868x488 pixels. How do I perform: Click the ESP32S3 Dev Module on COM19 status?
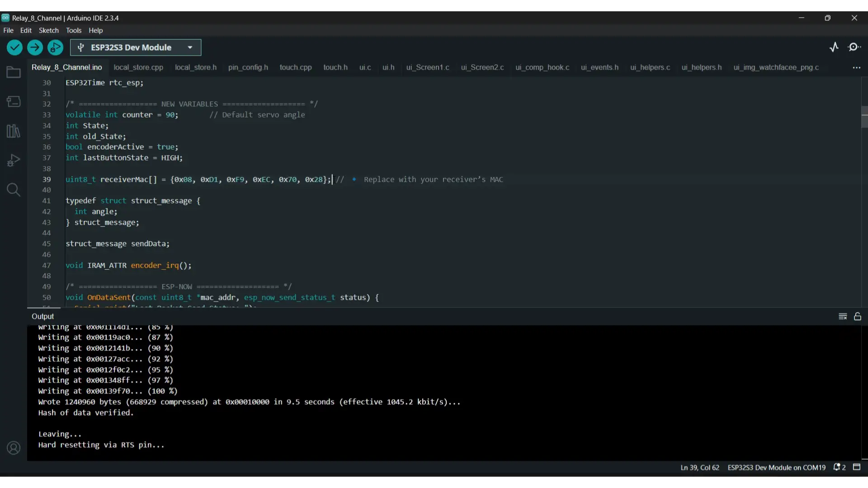(x=776, y=468)
